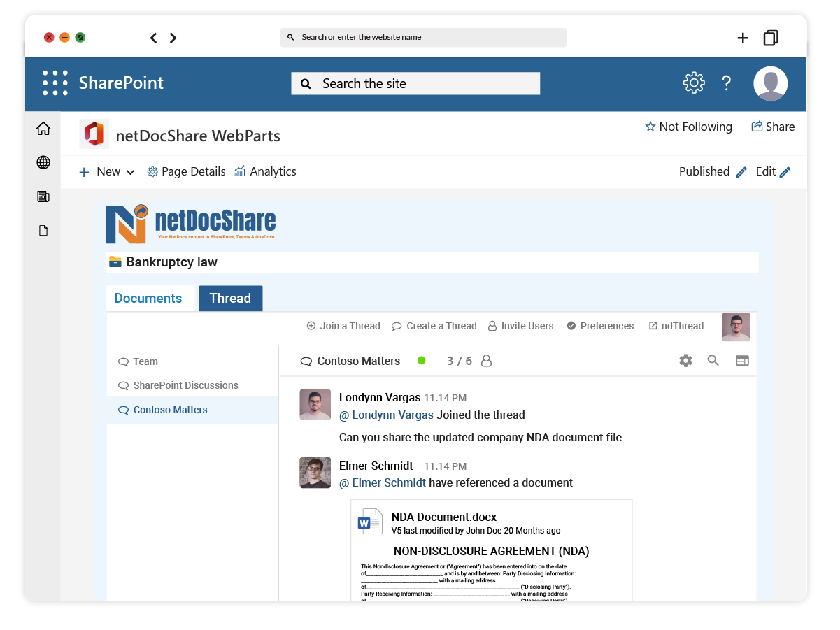Open the page file icon in left rail
The image size is (840, 630).
(x=43, y=231)
